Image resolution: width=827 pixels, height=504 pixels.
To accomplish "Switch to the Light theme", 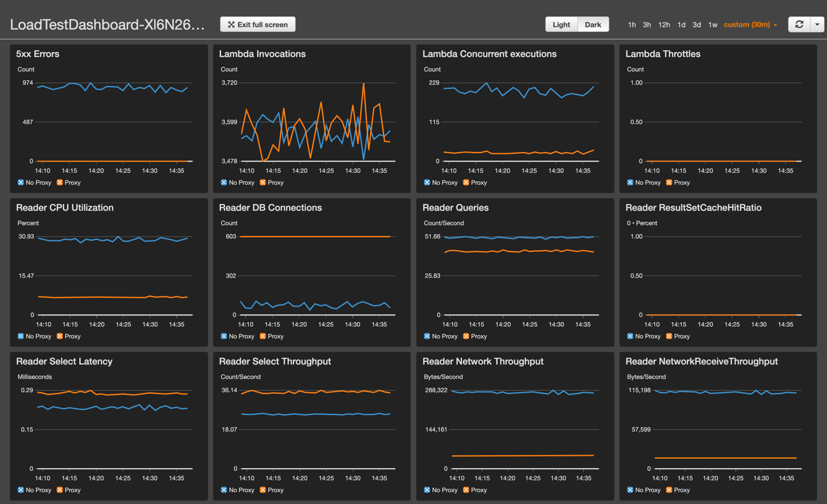I will tap(561, 25).
